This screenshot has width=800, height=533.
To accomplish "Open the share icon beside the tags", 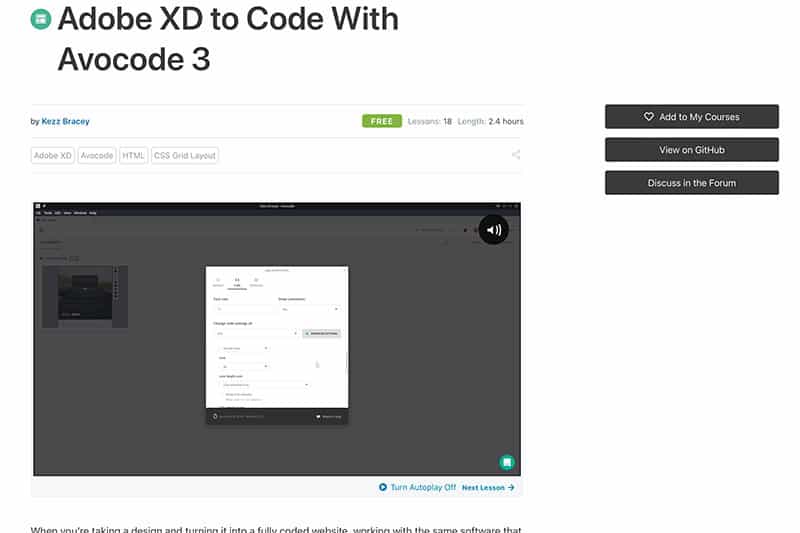I will pos(516,155).
